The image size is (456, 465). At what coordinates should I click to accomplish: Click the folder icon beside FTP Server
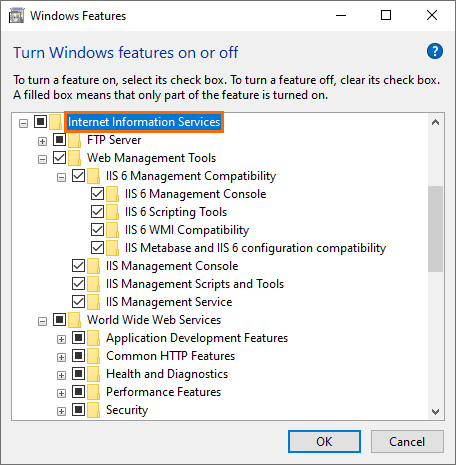click(x=75, y=140)
